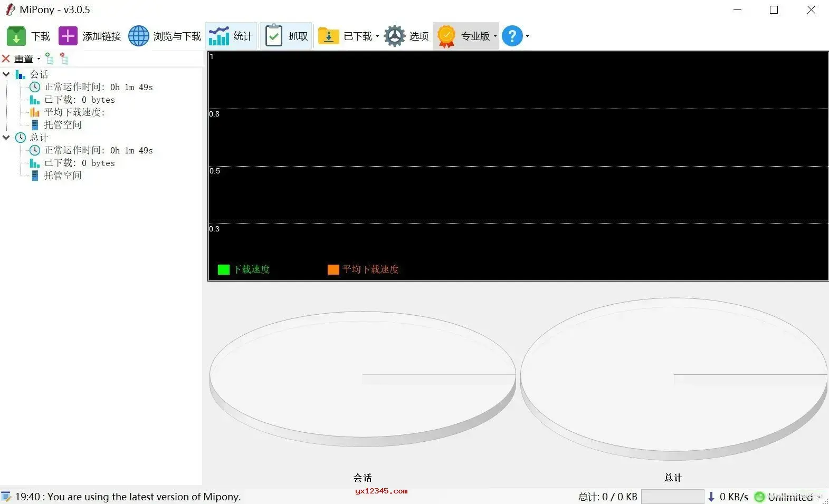Viewport: 829px width, 504px height.
Task: Click the 0 KB/s speed indicator
Action: coord(734,497)
